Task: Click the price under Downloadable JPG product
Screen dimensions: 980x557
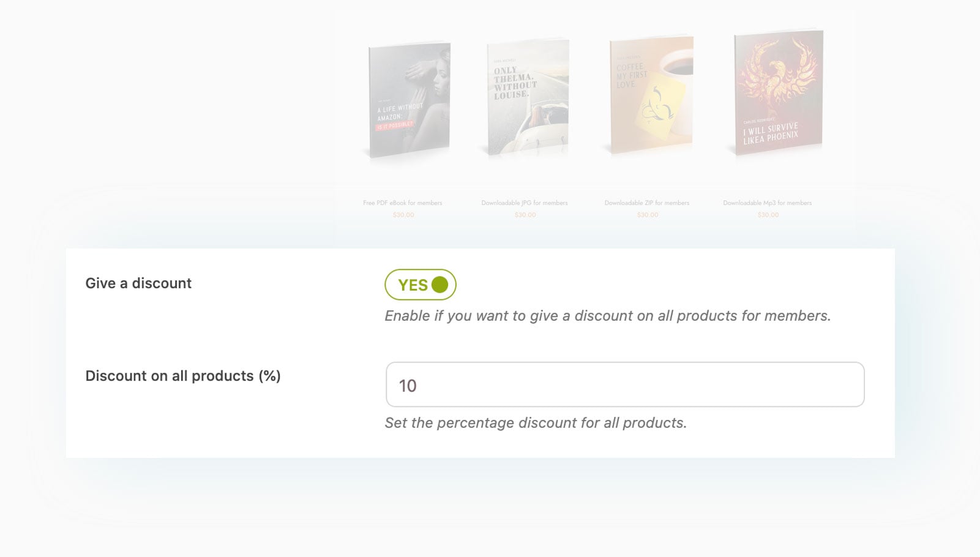Action: point(525,215)
